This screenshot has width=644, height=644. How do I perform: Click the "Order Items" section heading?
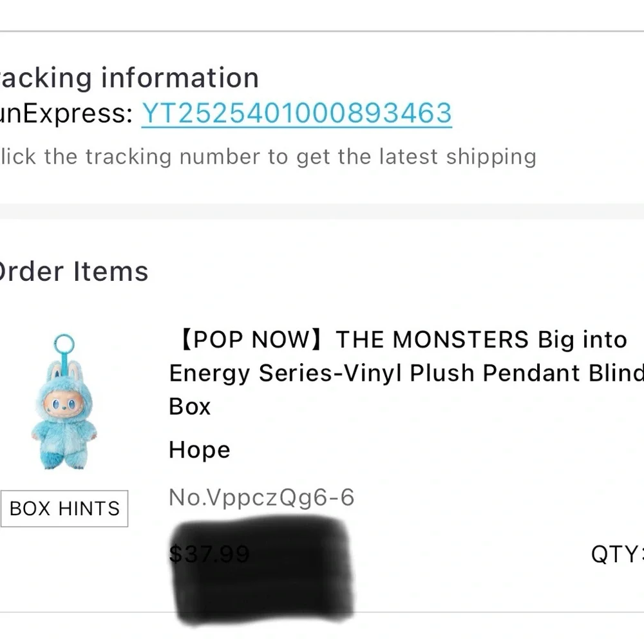(x=74, y=272)
